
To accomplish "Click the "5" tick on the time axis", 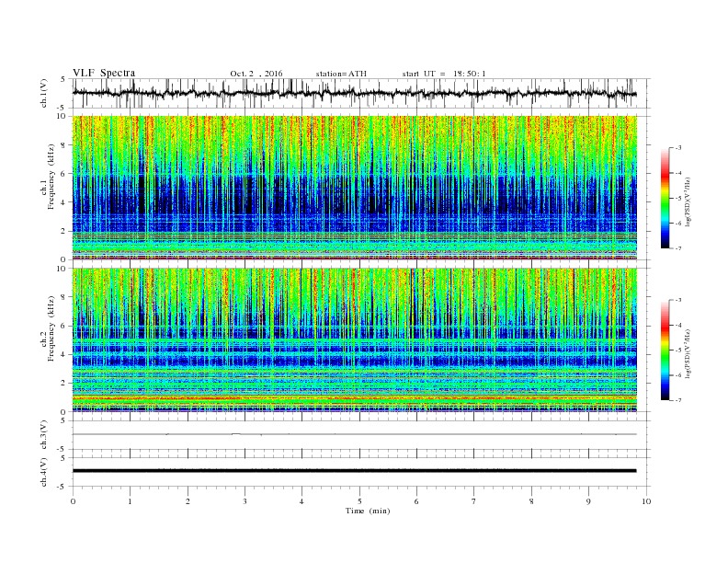I will tap(359, 501).
